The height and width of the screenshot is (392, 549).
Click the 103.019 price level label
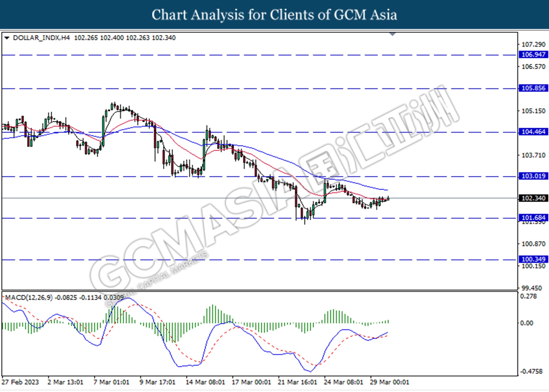[533, 176]
